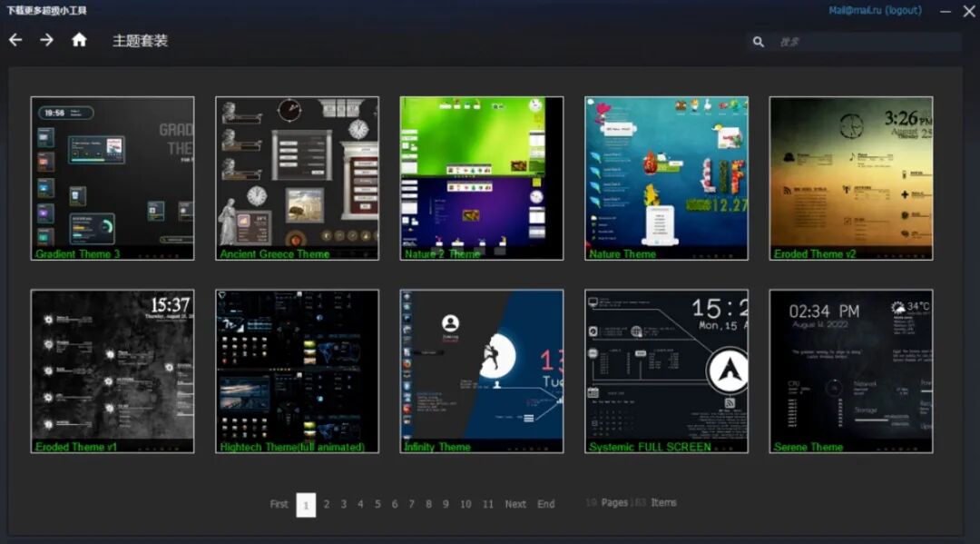Go to page 11

click(488, 504)
